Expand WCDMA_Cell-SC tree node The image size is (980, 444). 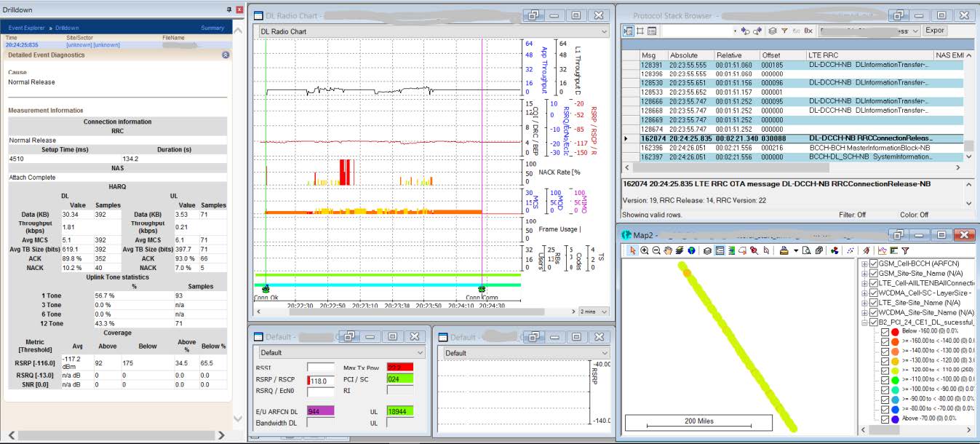click(x=864, y=293)
